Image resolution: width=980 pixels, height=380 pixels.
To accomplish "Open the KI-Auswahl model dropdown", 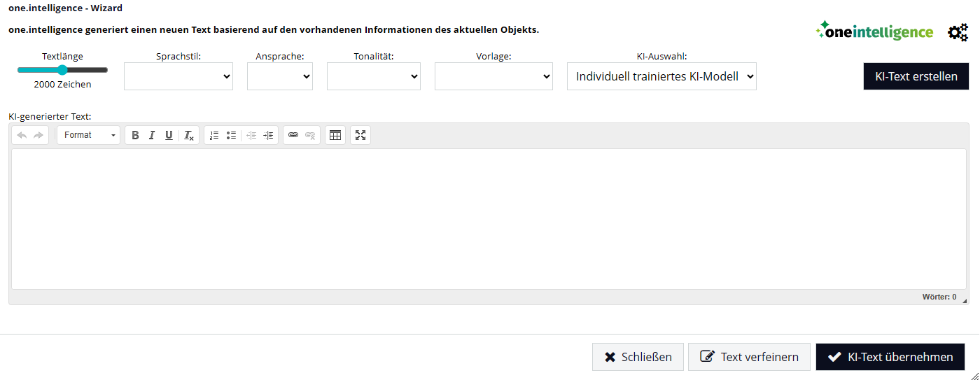I will pyautogui.click(x=661, y=76).
